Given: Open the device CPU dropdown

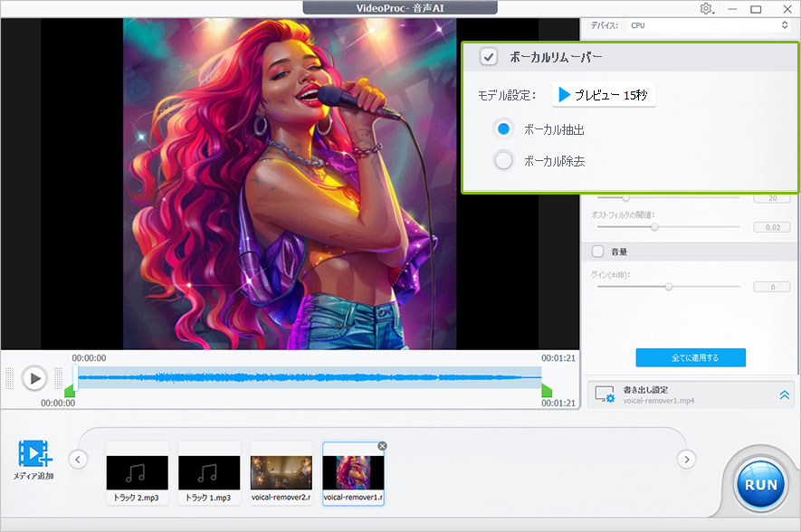Looking at the screenshot, I should pos(710,25).
